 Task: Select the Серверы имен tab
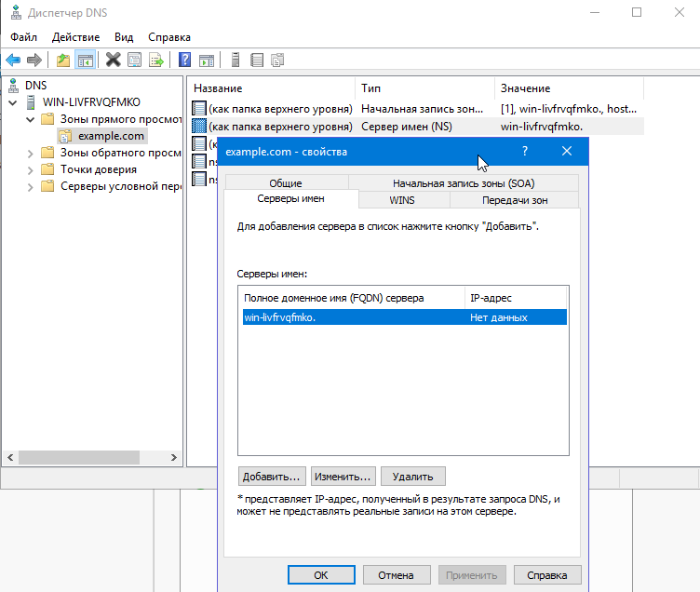tap(290, 198)
